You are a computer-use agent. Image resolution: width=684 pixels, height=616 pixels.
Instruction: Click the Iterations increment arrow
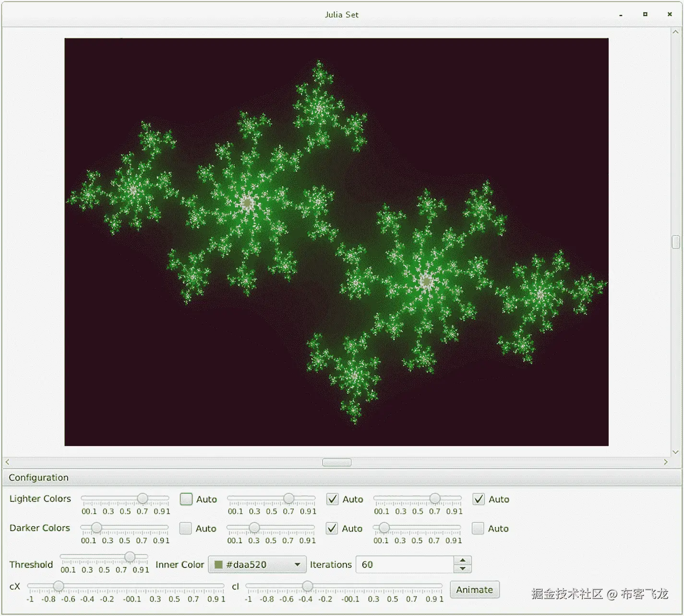(462, 560)
